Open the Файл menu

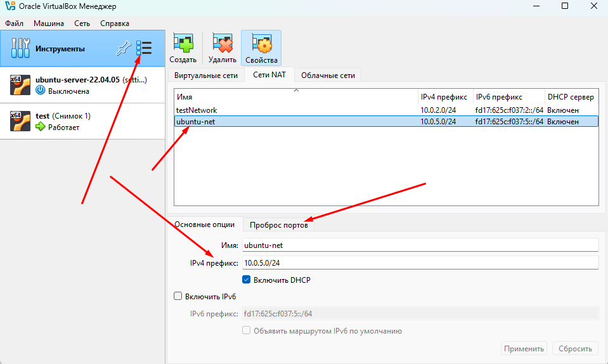[x=15, y=23]
